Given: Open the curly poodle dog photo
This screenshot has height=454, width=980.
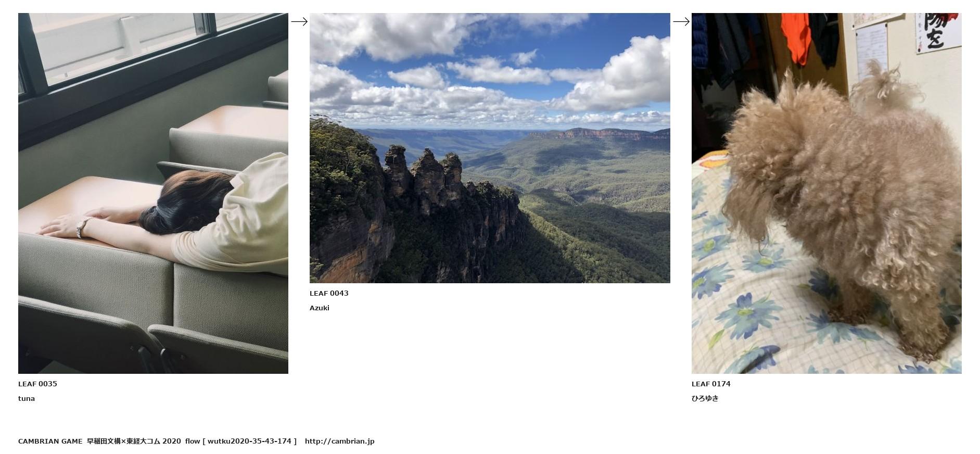Looking at the screenshot, I should point(826,193).
